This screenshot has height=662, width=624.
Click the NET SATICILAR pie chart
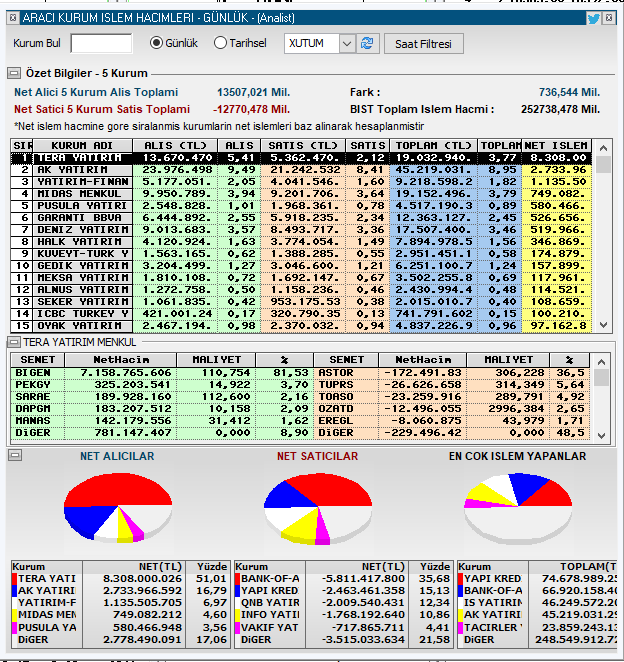[318, 509]
